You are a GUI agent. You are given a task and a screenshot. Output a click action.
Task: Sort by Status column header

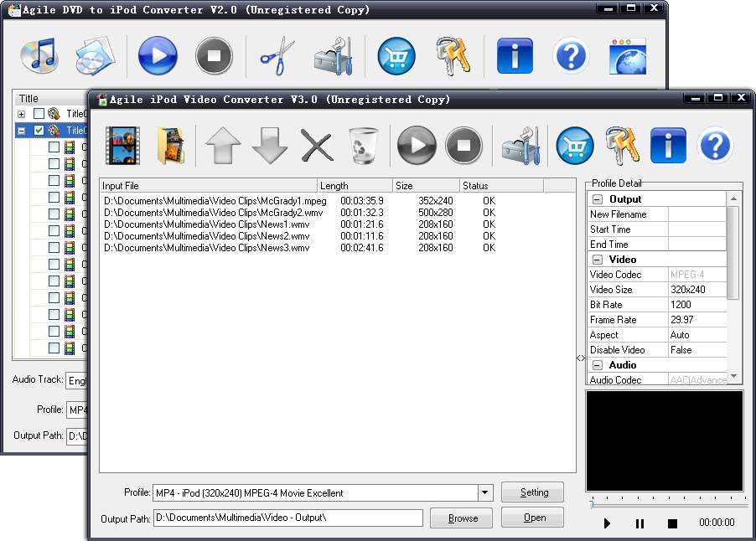tap(501, 185)
